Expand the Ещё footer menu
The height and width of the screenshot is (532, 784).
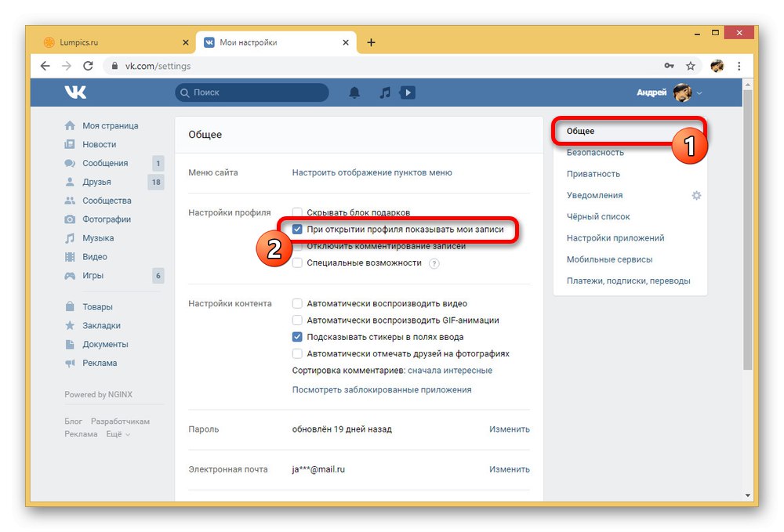[x=118, y=434]
